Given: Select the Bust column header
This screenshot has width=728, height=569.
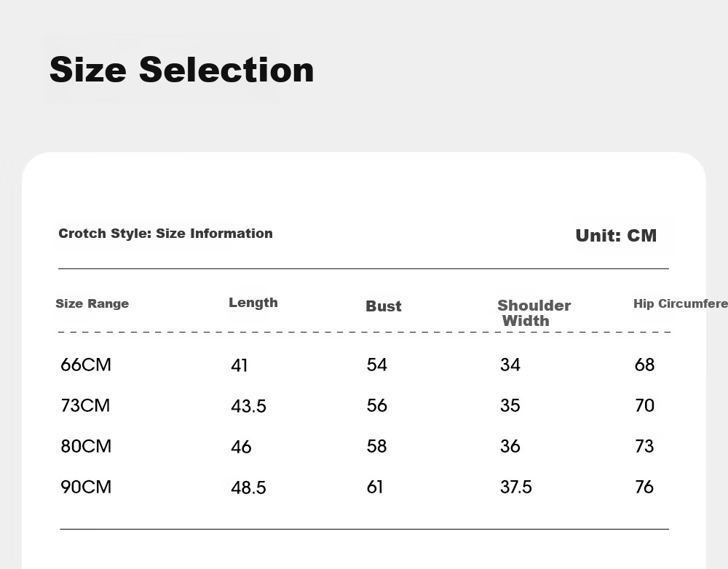Looking at the screenshot, I should point(384,306).
